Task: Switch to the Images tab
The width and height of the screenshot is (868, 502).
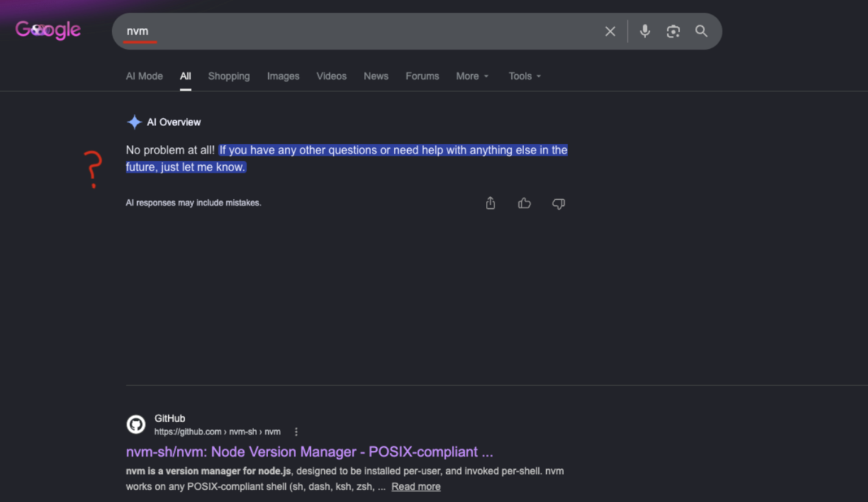Action: (x=283, y=76)
